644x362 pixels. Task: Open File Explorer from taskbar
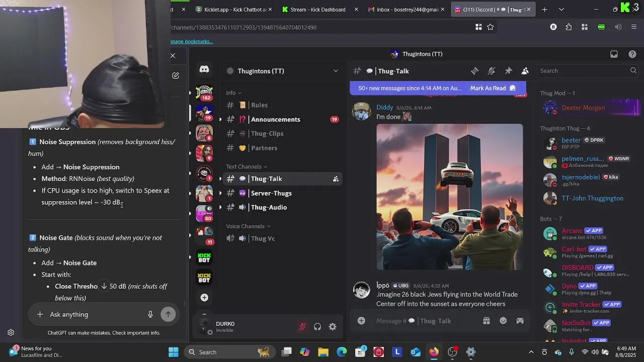click(x=323, y=352)
